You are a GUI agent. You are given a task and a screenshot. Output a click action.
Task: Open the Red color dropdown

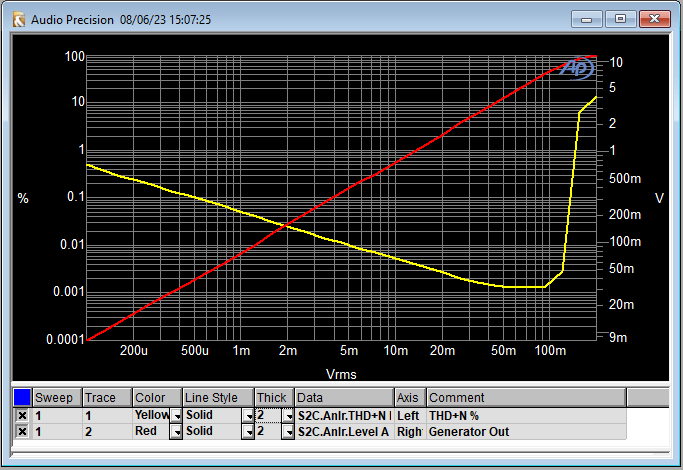[176, 432]
